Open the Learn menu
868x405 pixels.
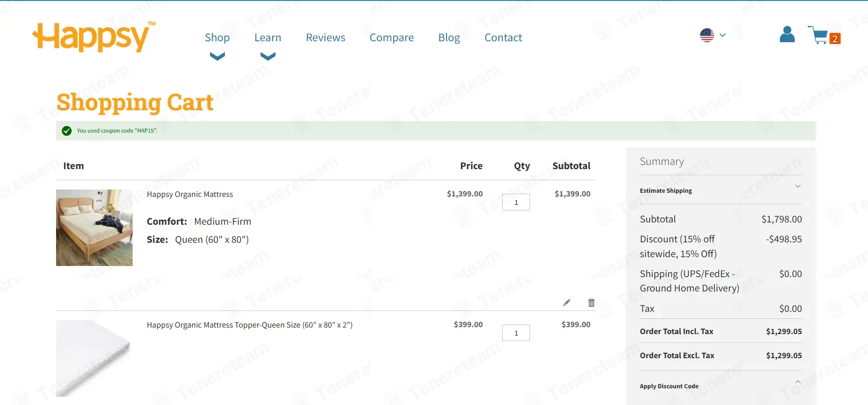click(x=268, y=38)
